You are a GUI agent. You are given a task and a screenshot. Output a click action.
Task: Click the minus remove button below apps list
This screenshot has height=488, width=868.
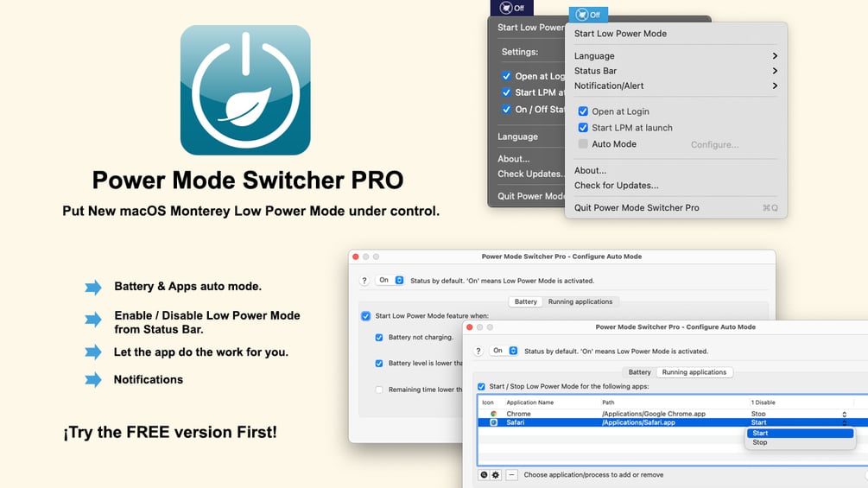(512, 475)
